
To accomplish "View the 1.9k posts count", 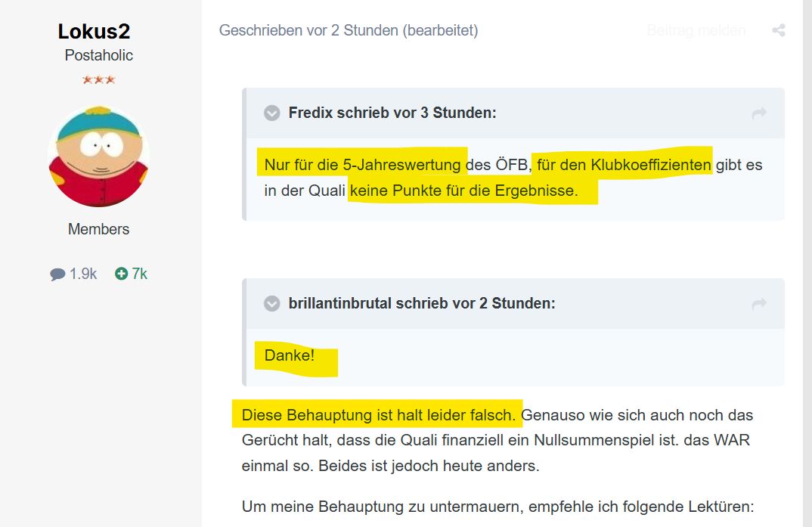I will click(73, 274).
